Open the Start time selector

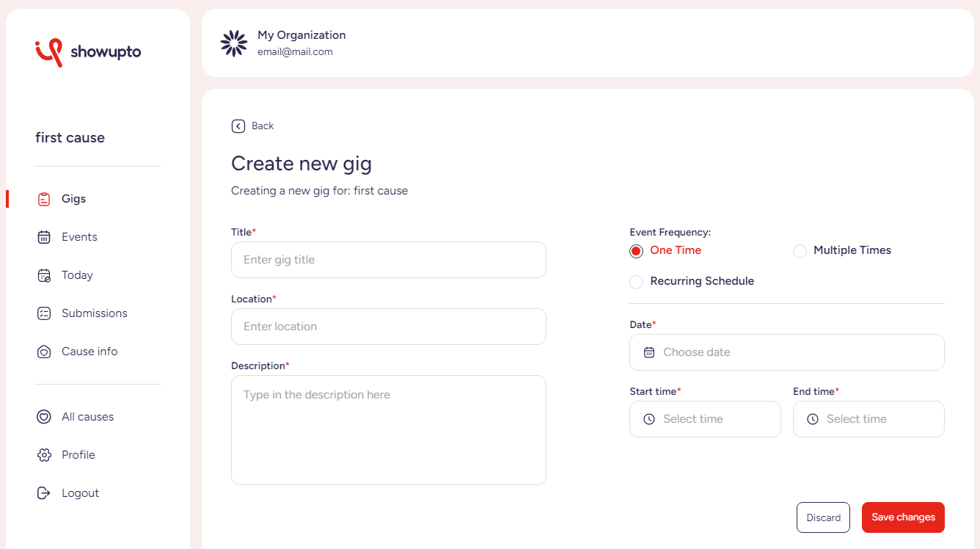click(x=705, y=419)
